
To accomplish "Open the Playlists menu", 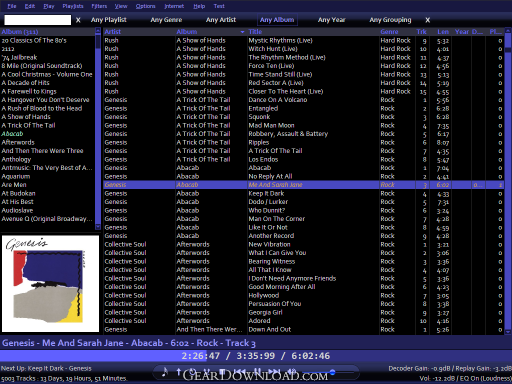I will [x=73, y=6].
